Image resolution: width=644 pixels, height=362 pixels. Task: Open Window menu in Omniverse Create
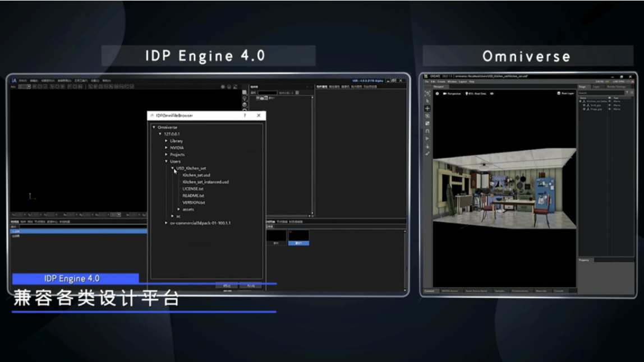point(452,82)
